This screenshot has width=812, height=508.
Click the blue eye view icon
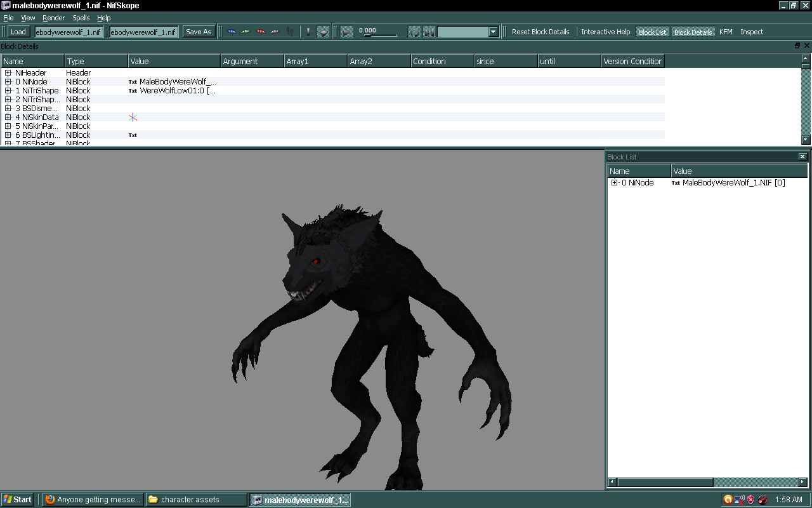[x=232, y=32]
